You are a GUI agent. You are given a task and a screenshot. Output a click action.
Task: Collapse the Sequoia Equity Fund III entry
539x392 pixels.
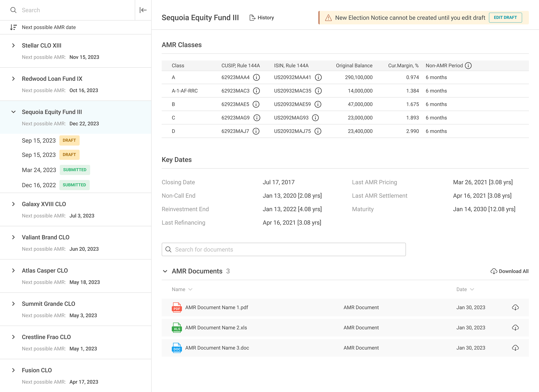click(13, 112)
